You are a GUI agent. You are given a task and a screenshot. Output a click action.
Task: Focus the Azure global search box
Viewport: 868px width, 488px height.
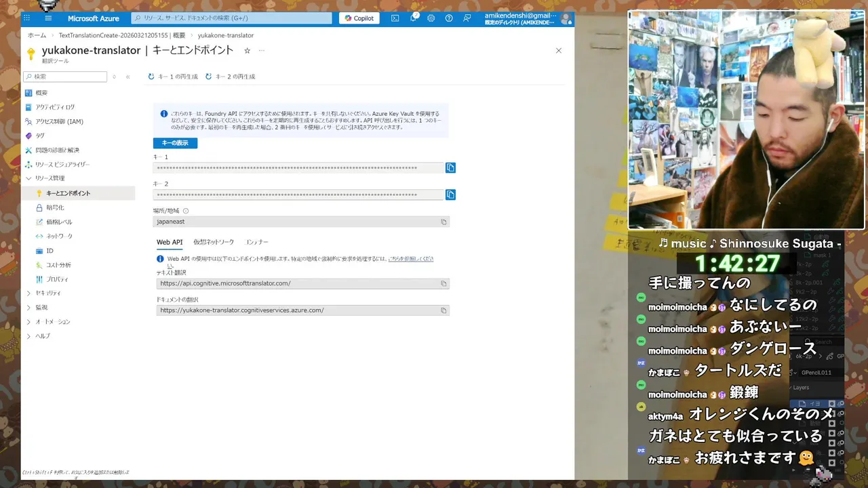[x=232, y=18]
